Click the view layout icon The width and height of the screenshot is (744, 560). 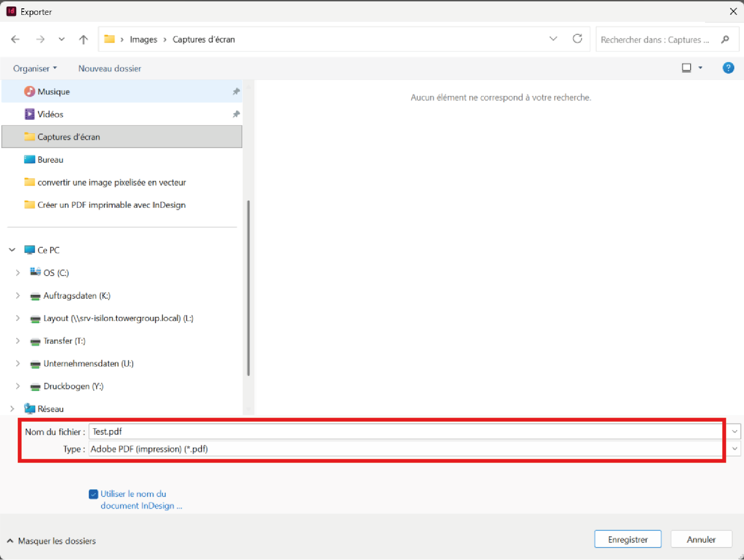[686, 68]
